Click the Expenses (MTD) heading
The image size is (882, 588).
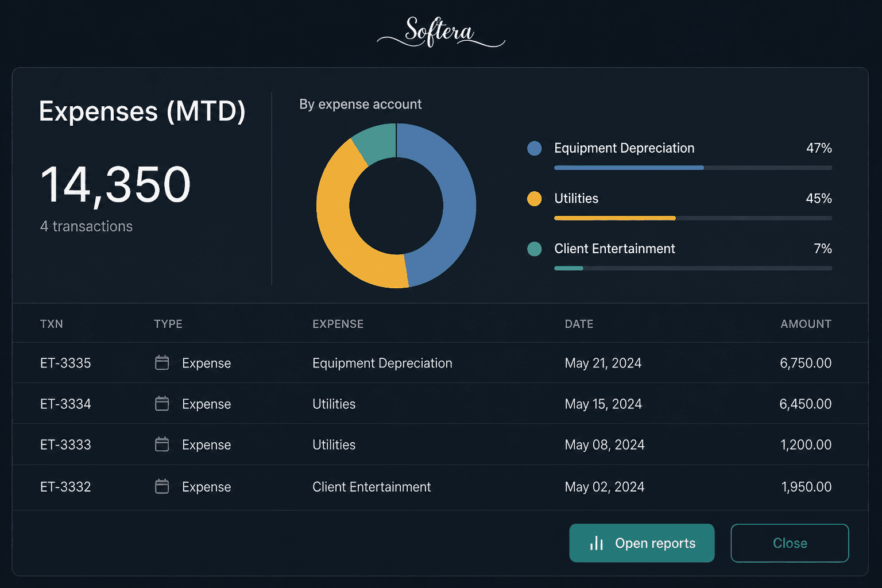click(x=142, y=111)
